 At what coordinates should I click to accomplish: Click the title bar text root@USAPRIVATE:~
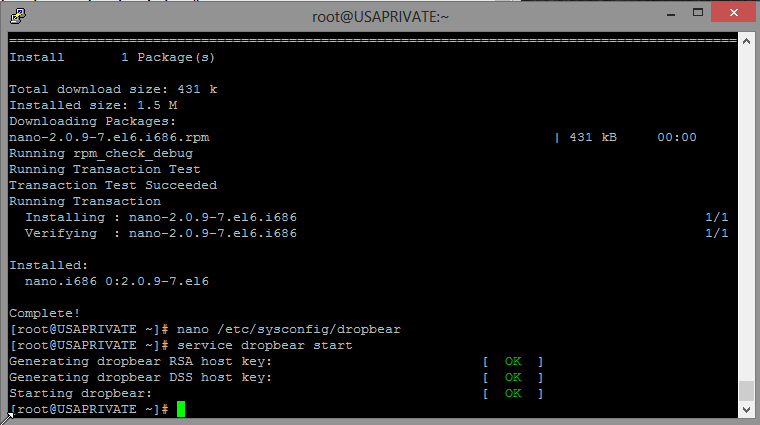(380, 17)
